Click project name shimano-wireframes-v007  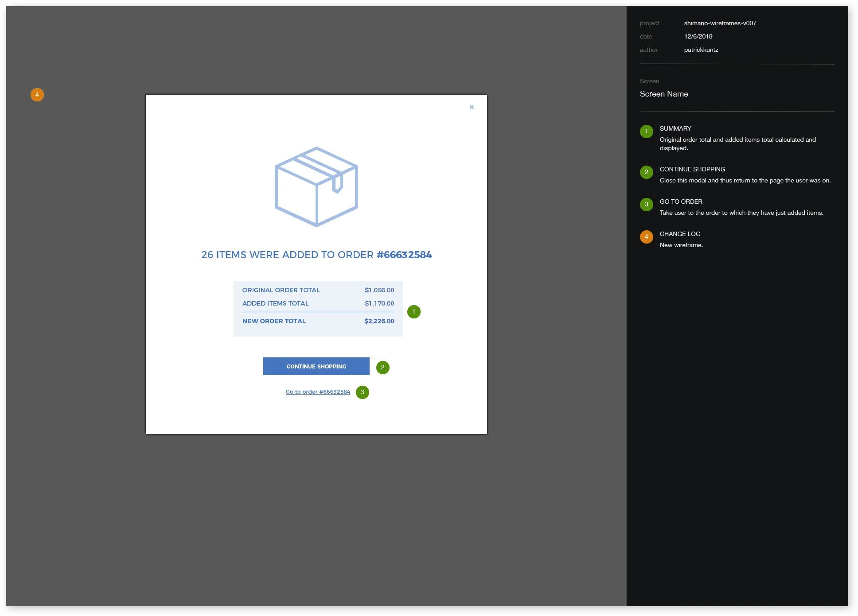coord(720,23)
